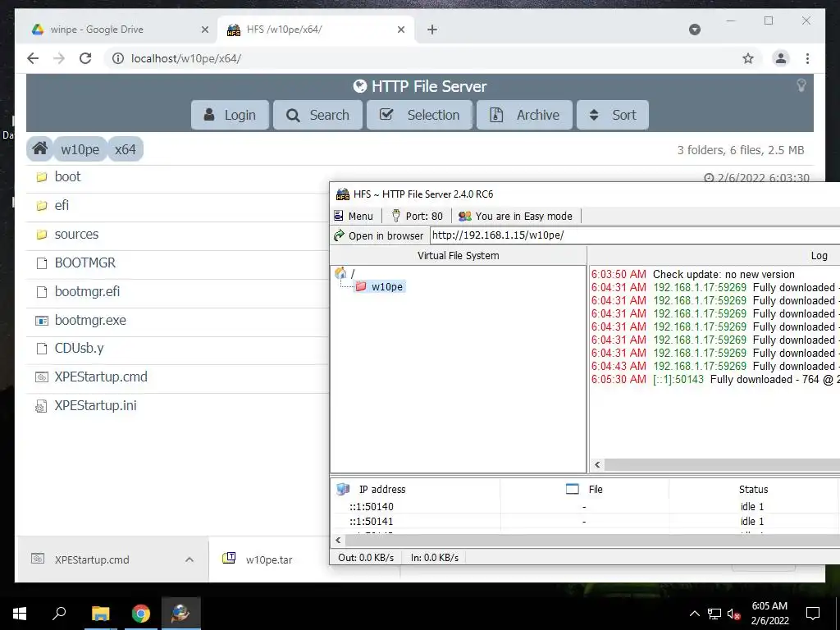Open downloaded XPEStartup.cmd in download bar
840x630 pixels.
point(92,559)
